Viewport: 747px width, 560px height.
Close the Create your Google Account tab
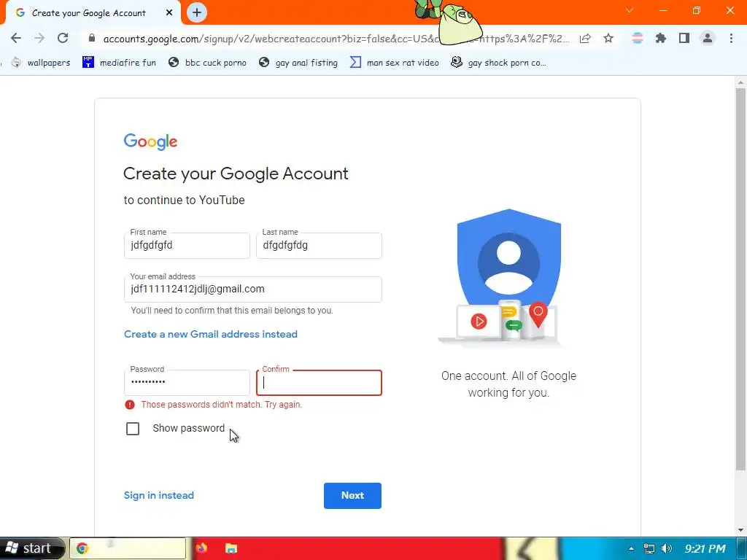[x=169, y=13]
